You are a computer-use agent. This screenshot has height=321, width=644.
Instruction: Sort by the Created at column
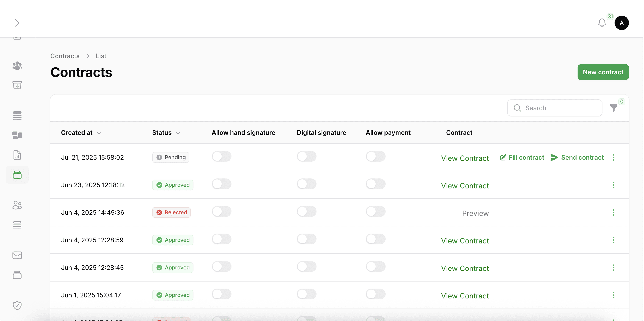click(x=81, y=133)
